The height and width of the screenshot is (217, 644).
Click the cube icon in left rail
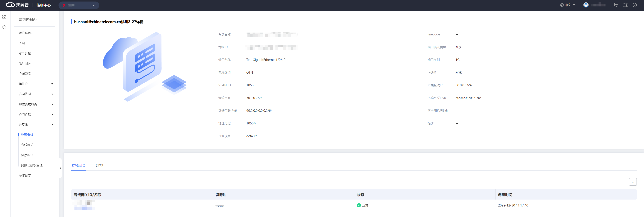4,27
